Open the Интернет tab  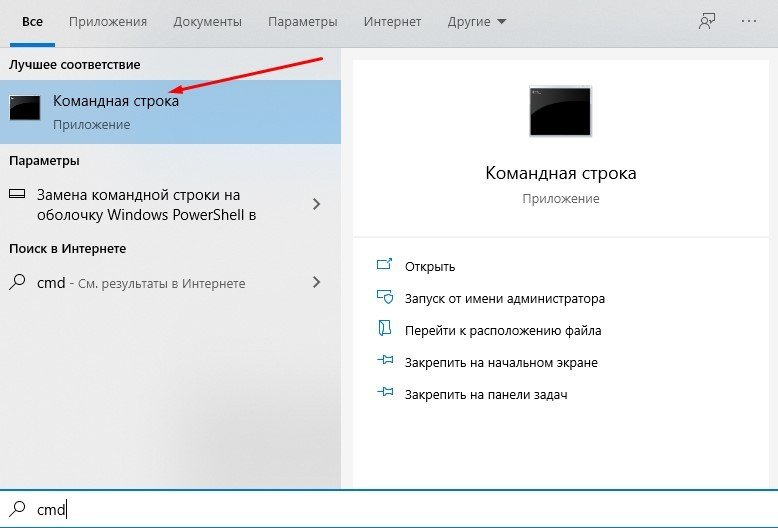[x=392, y=22]
